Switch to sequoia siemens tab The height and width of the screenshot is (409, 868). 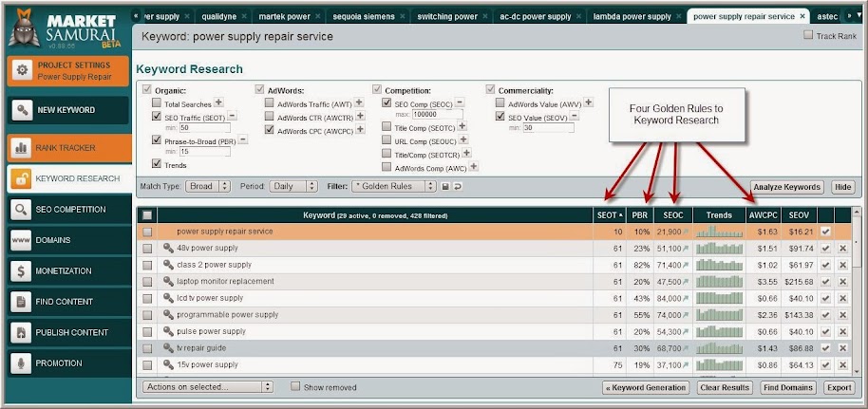(364, 16)
